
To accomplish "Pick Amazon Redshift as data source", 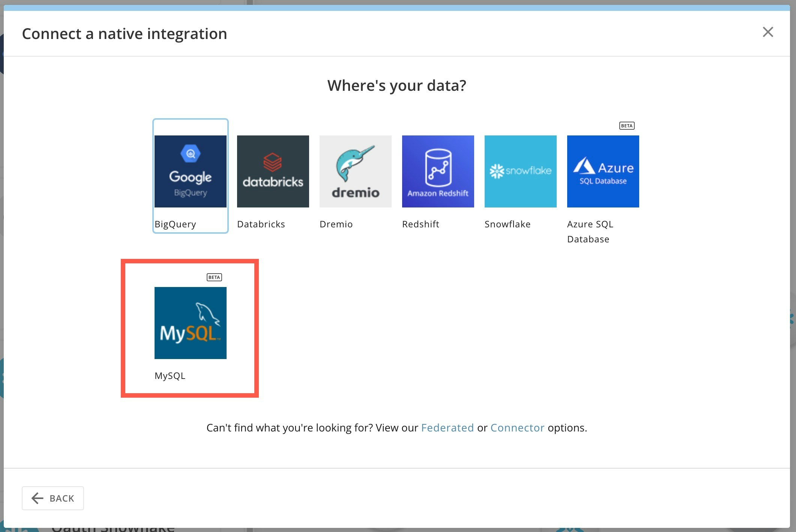I will pyautogui.click(x=438, y=171).
